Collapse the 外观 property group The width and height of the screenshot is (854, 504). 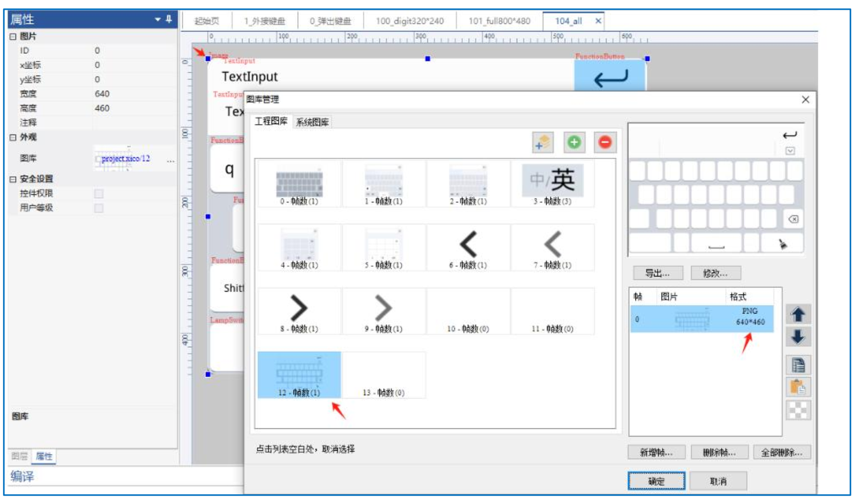coord(13,138)
